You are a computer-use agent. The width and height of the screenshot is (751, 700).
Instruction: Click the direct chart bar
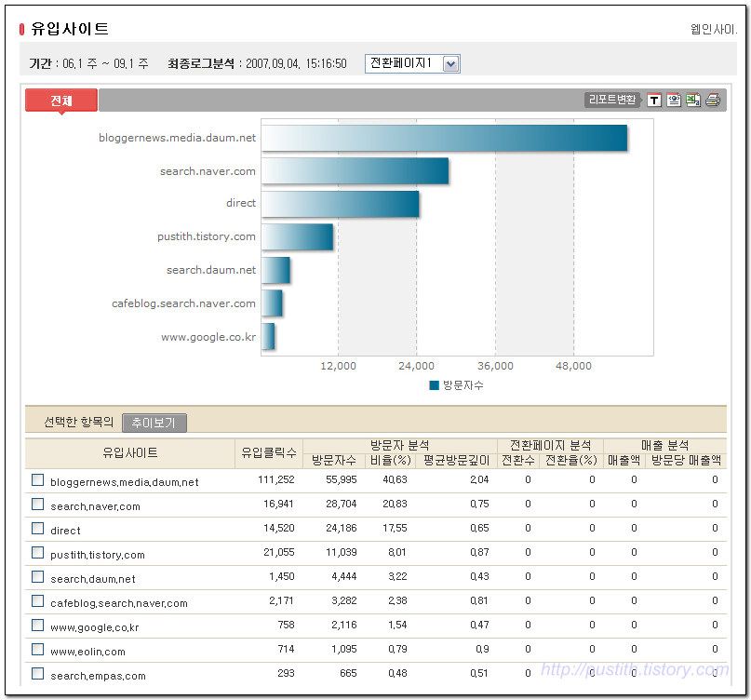coord(341,204)
